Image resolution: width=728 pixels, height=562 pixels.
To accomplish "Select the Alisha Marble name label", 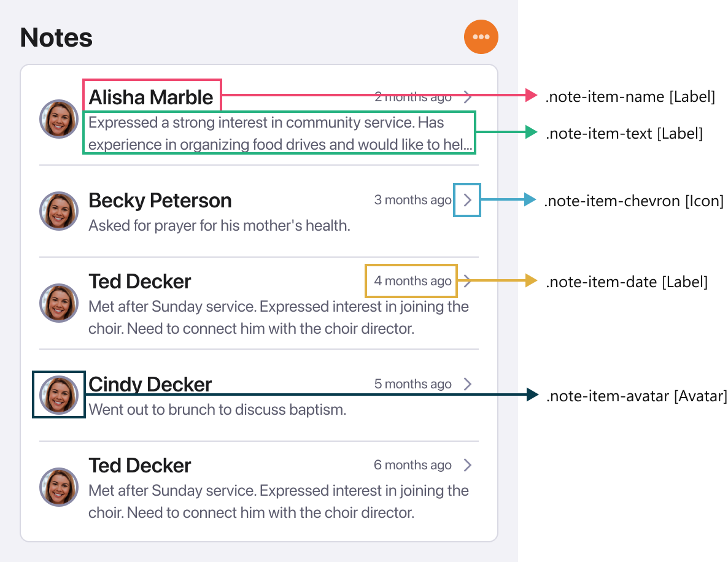I will click(x=151, y=97).
